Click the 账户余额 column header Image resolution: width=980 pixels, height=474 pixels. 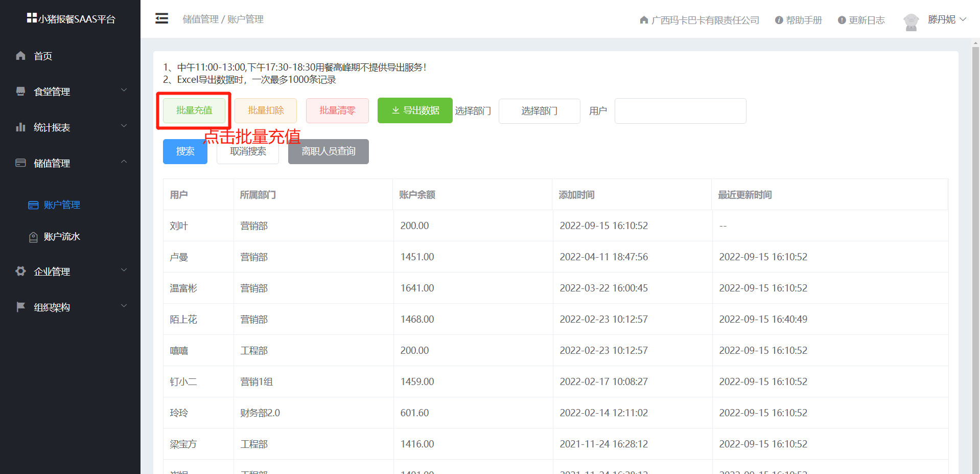click(417, 195)
